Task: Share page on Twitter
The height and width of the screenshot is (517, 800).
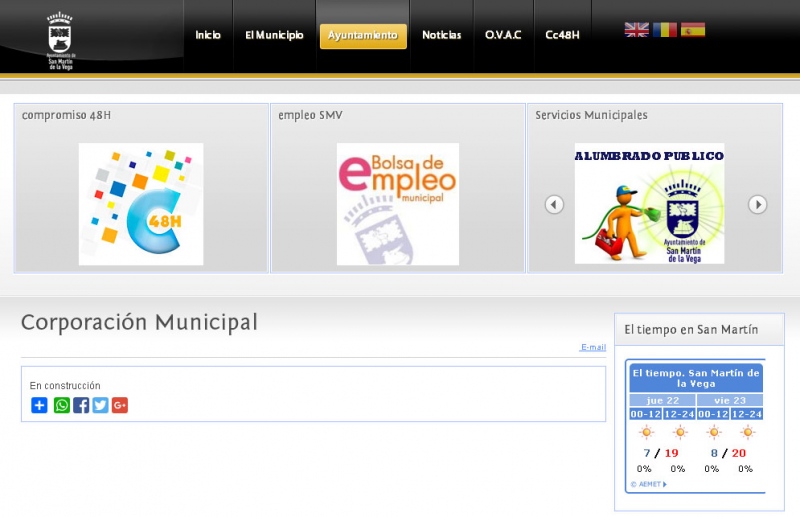Action: click(x=100, y=405)
